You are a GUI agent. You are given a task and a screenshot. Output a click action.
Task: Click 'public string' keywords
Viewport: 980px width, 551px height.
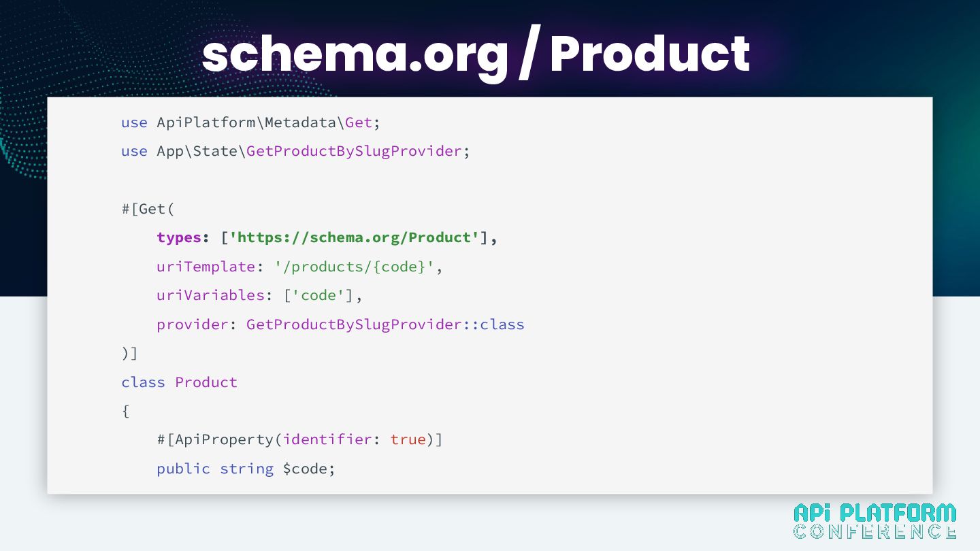215,469
